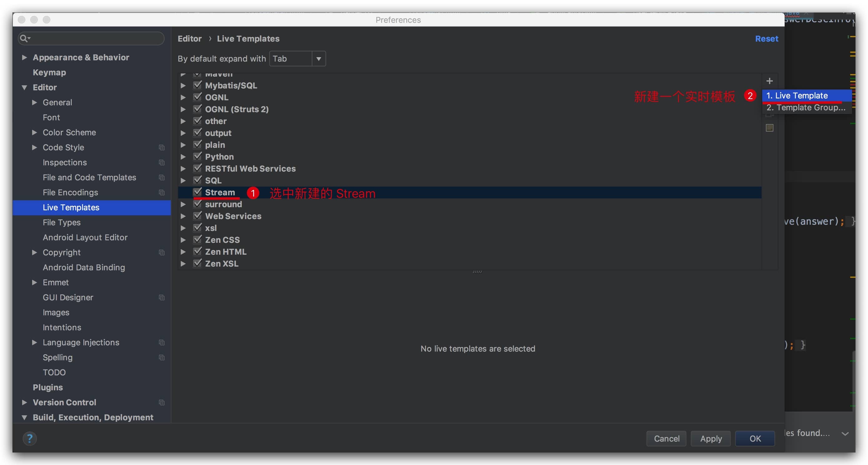This screenshot has width=868, height=465.
Task: Collapse Build, Execution, Deployment section
Action: (24, 417)
